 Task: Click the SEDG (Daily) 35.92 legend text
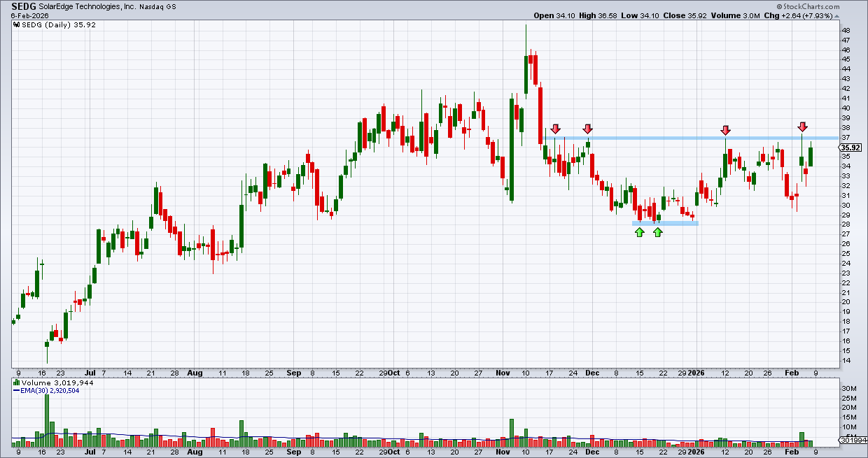pos(60,24)
